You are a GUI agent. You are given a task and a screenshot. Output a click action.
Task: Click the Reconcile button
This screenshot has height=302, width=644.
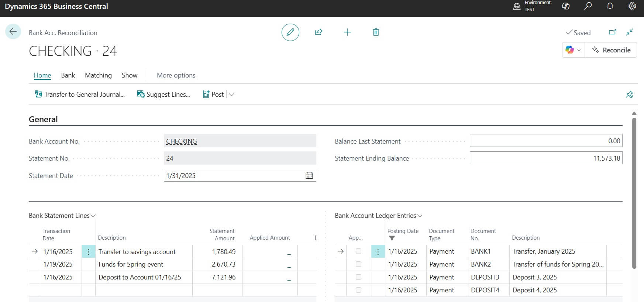(611, 50)
